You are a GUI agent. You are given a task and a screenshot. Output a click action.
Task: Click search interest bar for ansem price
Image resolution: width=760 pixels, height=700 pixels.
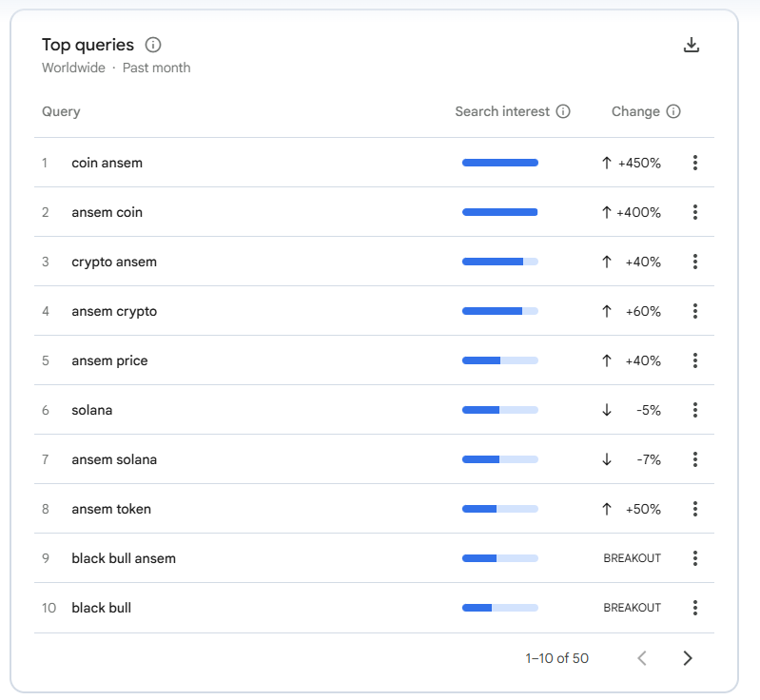tap(500, 360)
